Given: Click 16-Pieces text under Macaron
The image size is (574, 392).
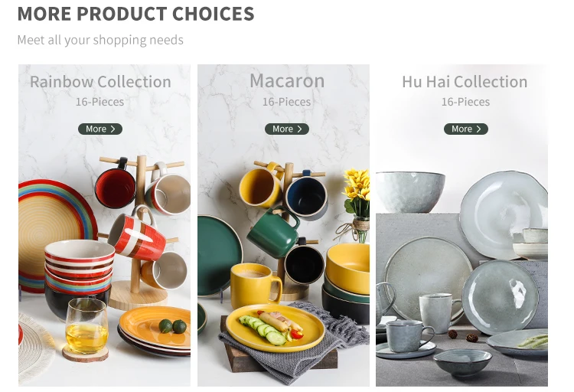Looking at the screenshot, I should pos(286,102).
